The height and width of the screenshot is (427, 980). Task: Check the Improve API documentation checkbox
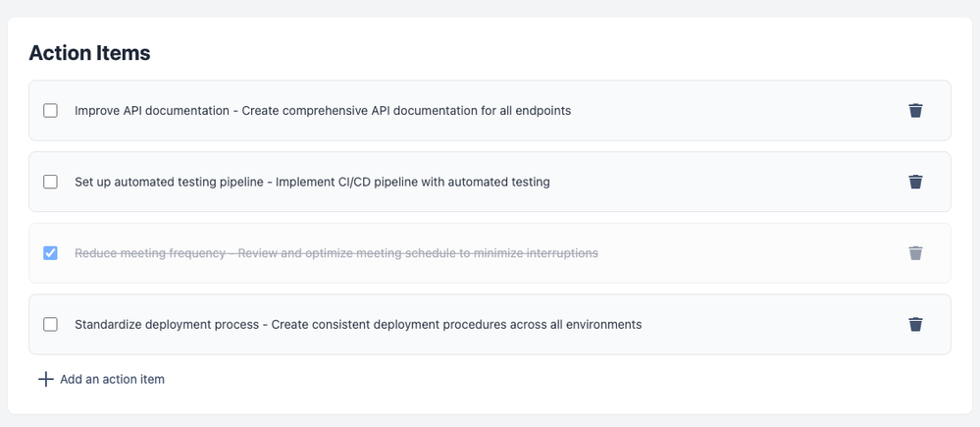[51, 111]
